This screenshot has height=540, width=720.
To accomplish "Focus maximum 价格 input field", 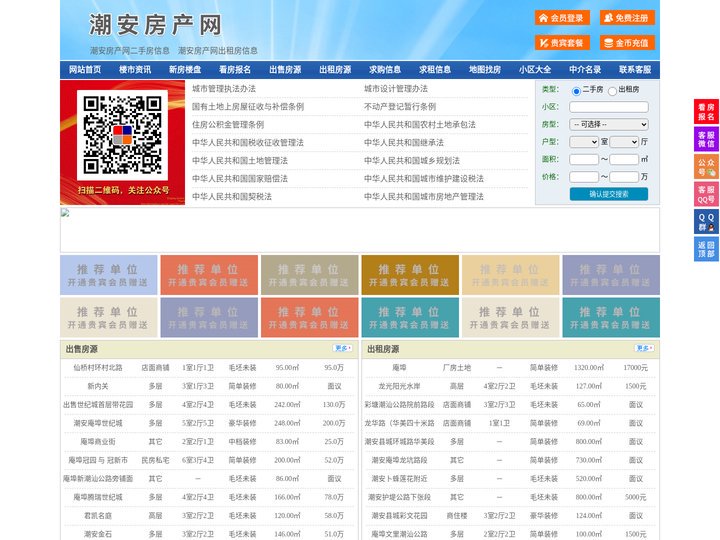I will click(x=624, y=177).
